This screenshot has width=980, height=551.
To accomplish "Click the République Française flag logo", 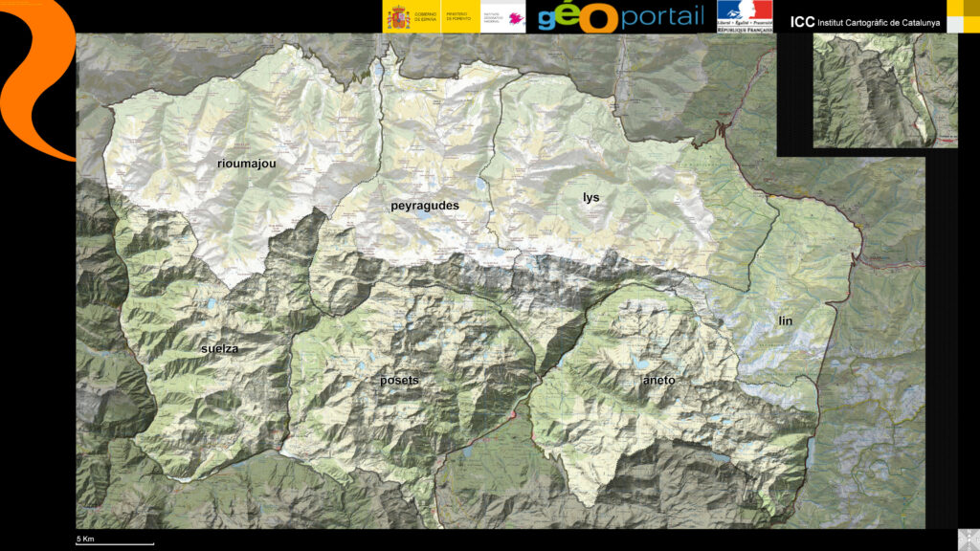I will (x=745, y=16).
